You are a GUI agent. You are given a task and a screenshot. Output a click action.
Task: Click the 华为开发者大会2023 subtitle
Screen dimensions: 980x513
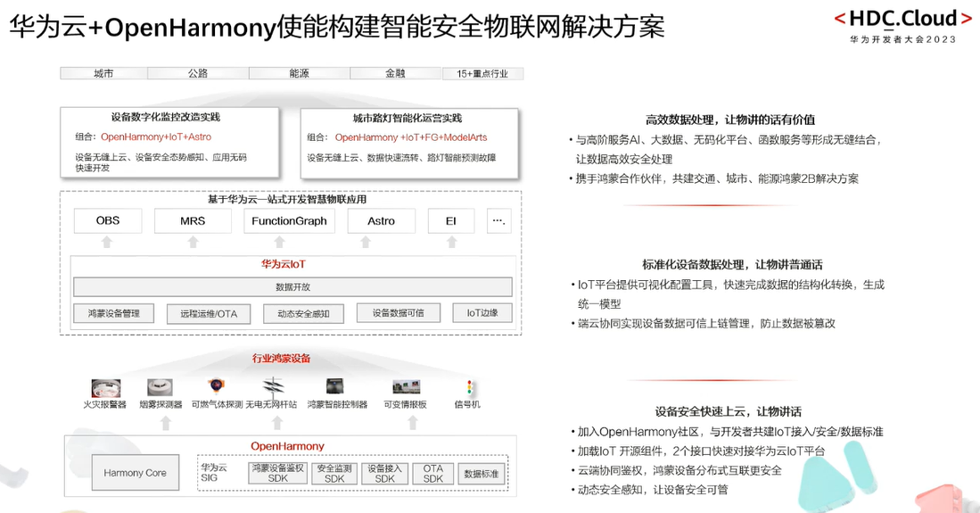903,39
